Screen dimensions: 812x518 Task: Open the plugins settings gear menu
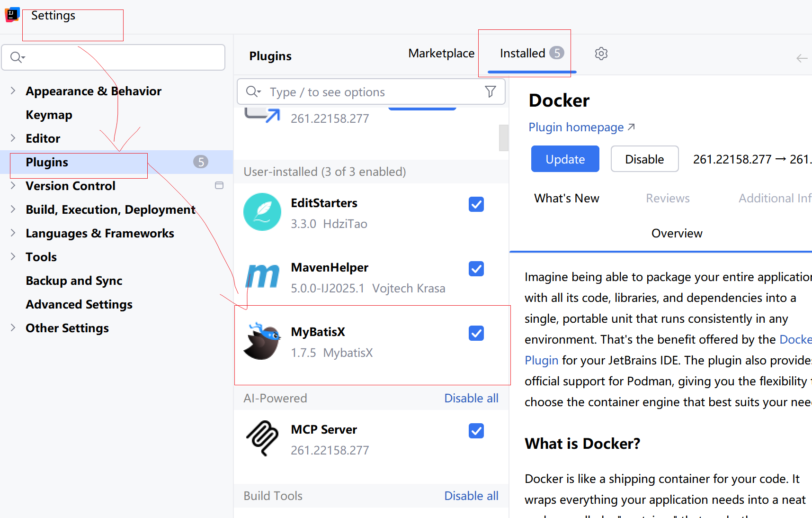click(x=601, y=54)
